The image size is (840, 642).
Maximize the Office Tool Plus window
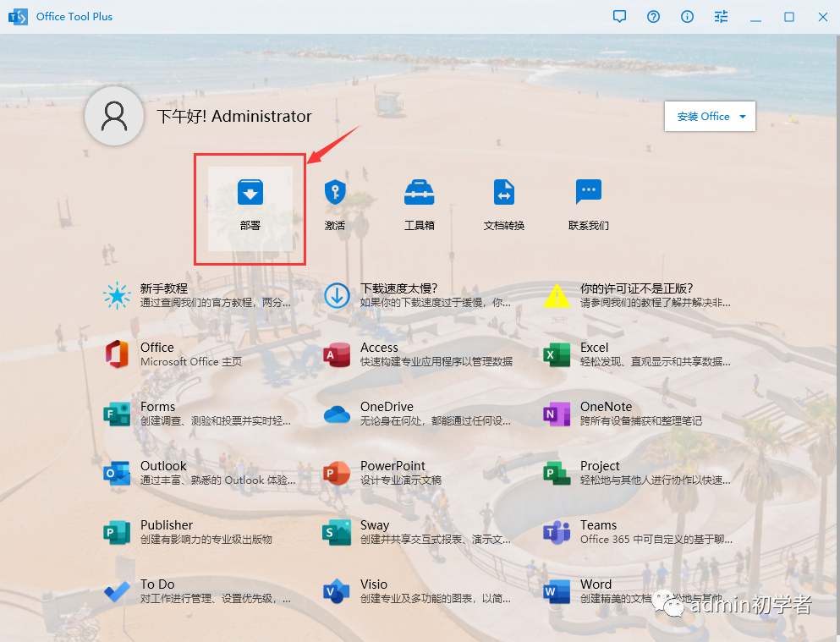point(789,17)
